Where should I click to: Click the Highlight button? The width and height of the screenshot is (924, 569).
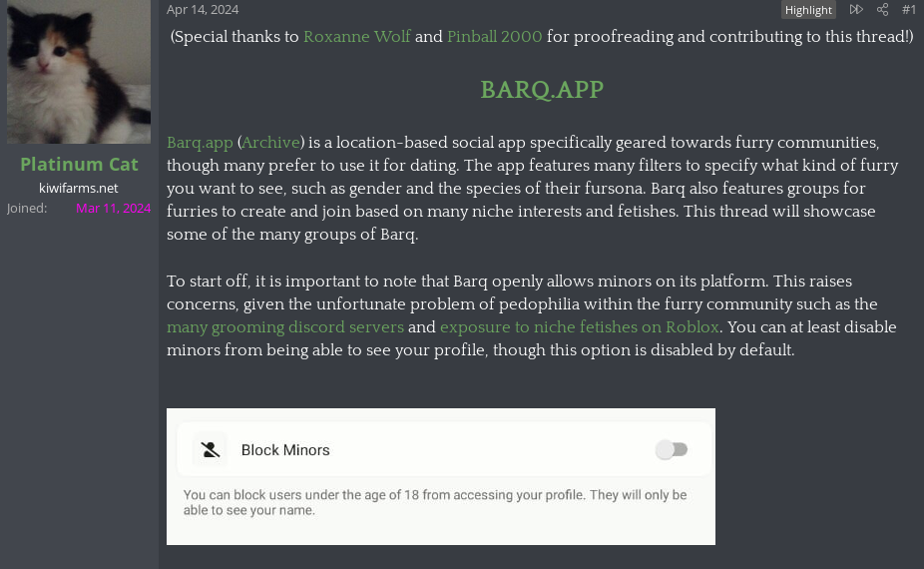pyautogui.click(x=808, y=10)
